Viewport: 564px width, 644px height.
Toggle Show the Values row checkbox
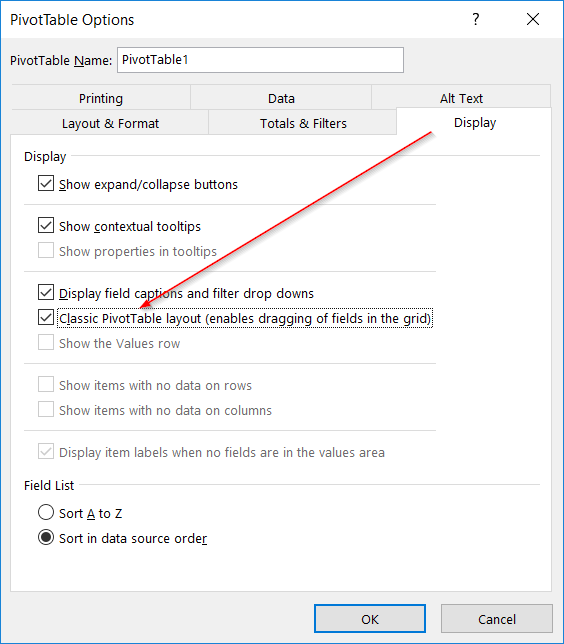46,343
